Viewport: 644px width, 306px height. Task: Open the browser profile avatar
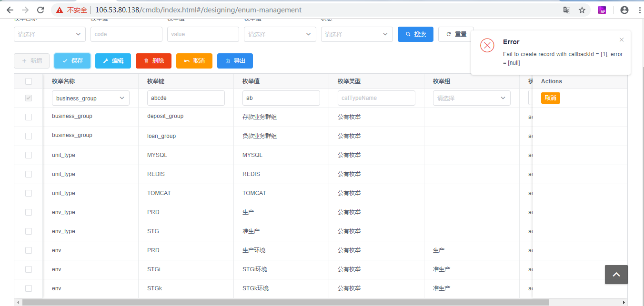tap(624, 10)
